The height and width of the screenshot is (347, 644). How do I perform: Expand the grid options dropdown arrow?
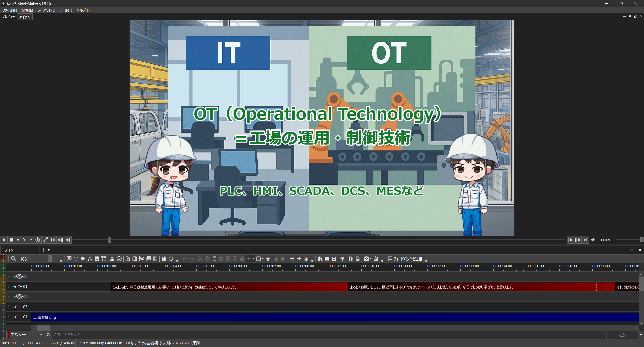[x=263, y=259]
